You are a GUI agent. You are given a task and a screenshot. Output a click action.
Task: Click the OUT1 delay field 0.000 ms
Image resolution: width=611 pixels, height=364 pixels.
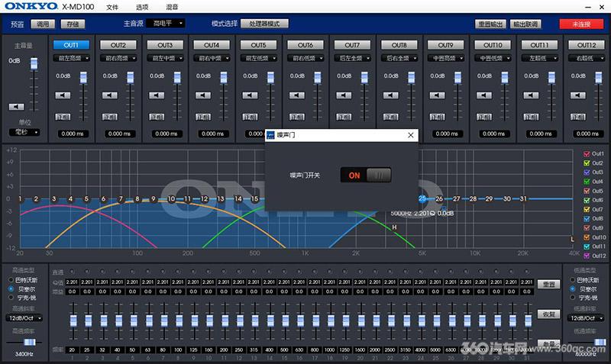point(73,134)
